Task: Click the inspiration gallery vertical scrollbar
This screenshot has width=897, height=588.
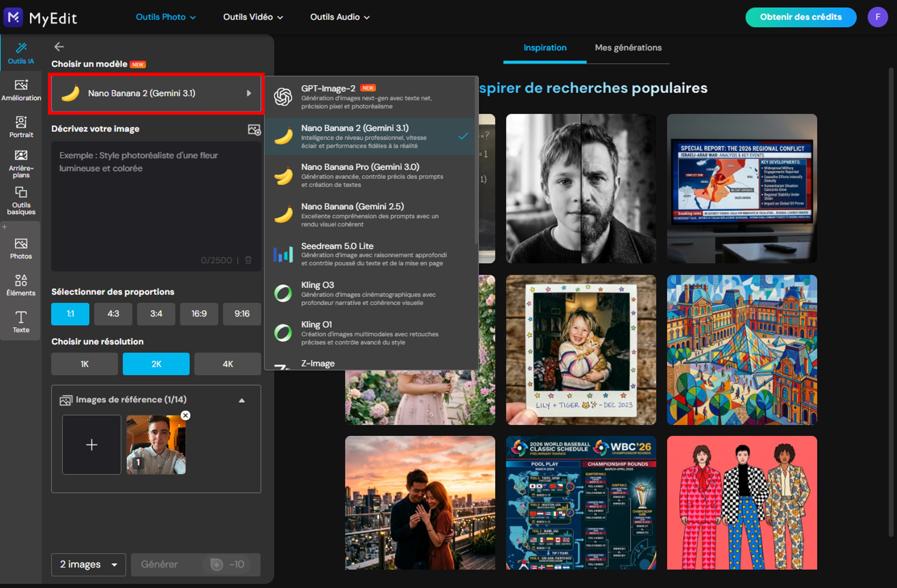Action: pyautogui.click(x=891, y=301)
